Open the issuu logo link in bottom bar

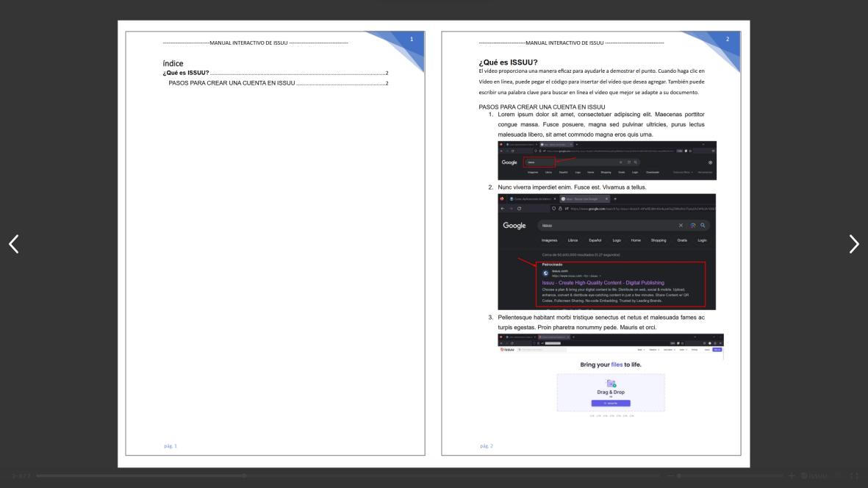(x=814, y=476)
